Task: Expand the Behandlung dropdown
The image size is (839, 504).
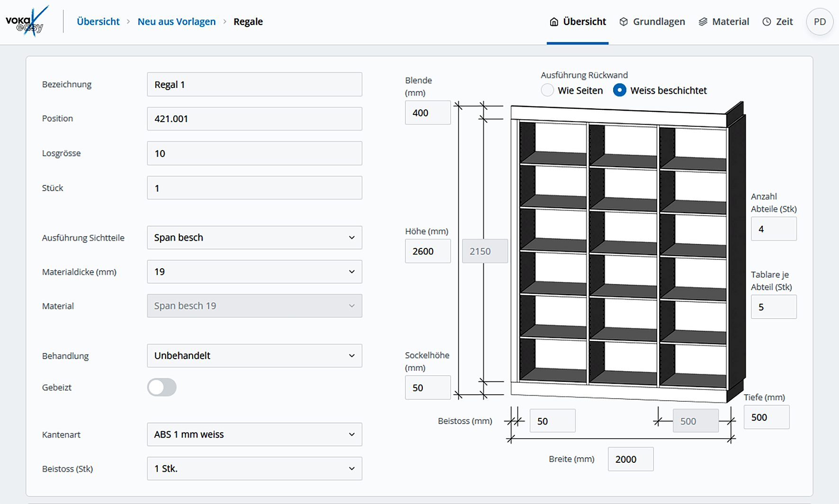Action: pos(254,356)
